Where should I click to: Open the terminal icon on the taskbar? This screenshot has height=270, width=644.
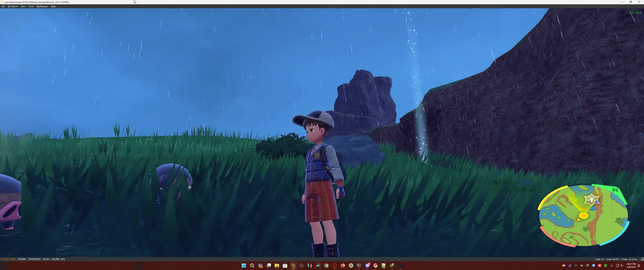pos(359,266)
